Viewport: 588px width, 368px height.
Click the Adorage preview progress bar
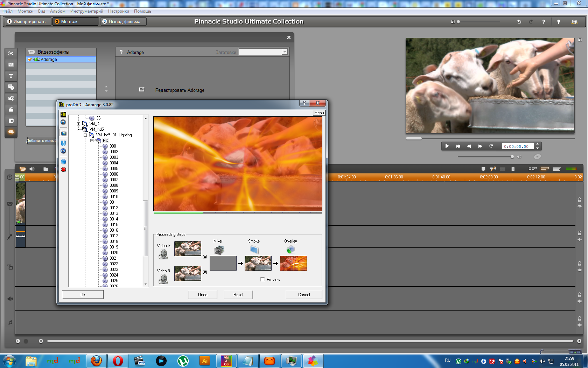(238, 212)
